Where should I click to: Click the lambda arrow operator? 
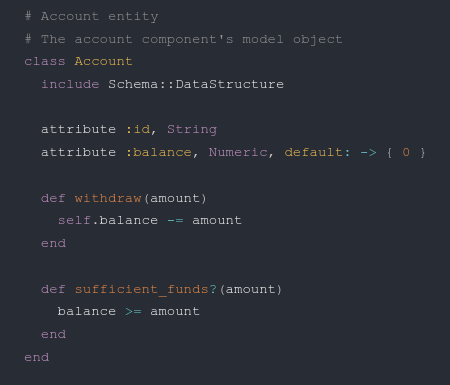[368, 153]
